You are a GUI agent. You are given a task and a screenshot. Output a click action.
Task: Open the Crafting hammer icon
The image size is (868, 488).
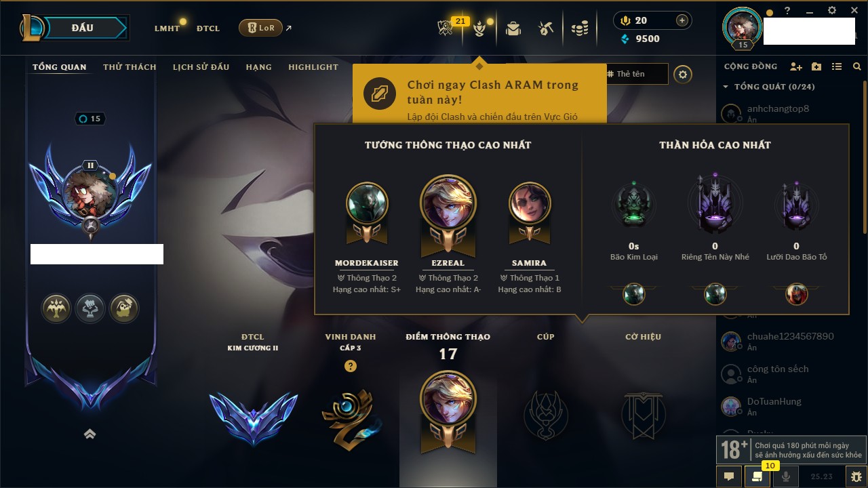546,28
